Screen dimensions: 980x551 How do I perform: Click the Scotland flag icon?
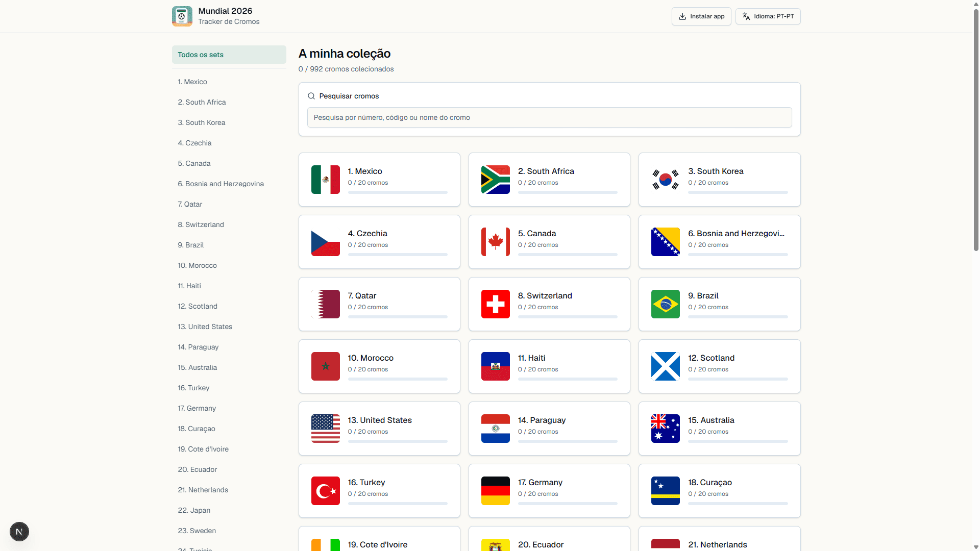(x=666, y=366)
